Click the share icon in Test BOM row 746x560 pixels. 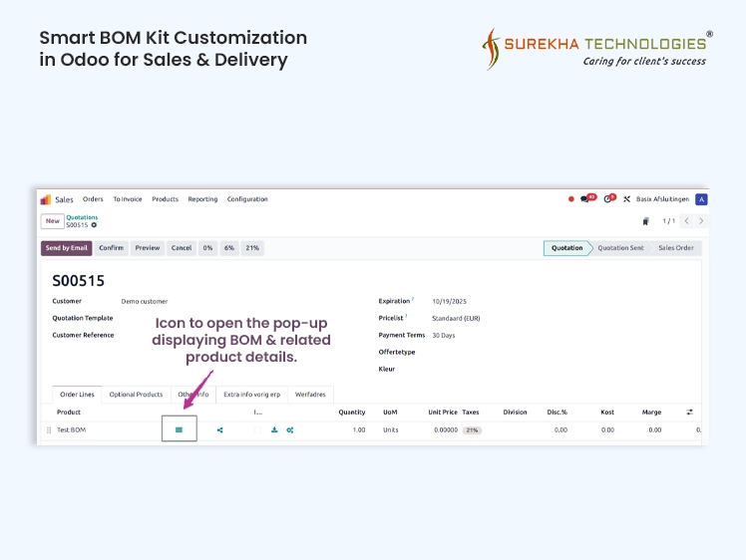pyautogui.click(x=219, y=430)
